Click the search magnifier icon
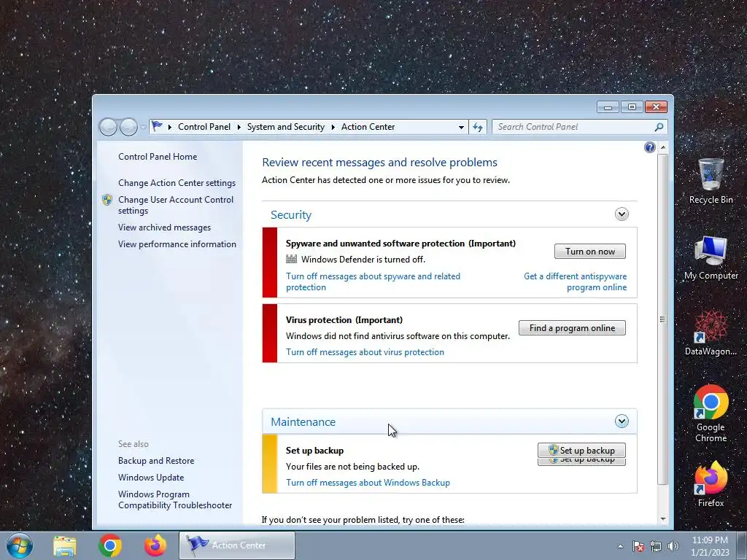747x560 pixels. click(x=659, y=127)
